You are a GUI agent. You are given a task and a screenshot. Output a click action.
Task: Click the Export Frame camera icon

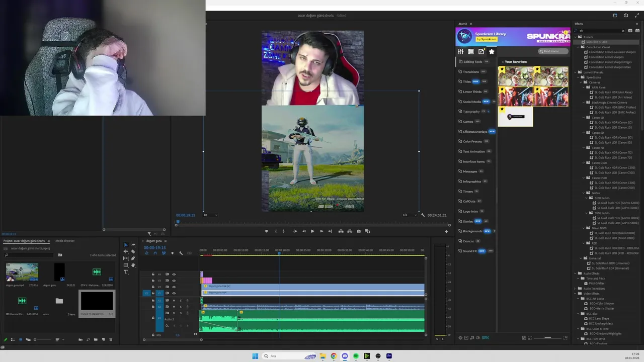pos(359,231)
